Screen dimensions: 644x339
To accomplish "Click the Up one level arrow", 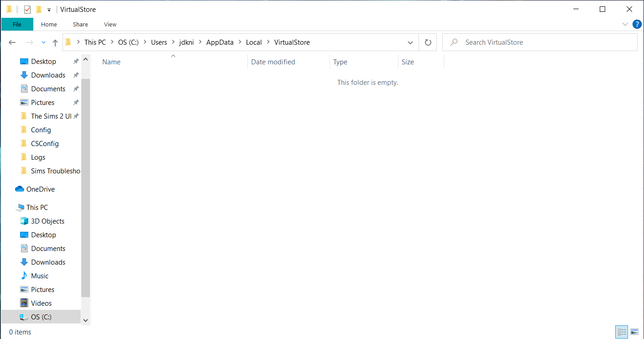I will pyautogui.click(x=55, y=42).
